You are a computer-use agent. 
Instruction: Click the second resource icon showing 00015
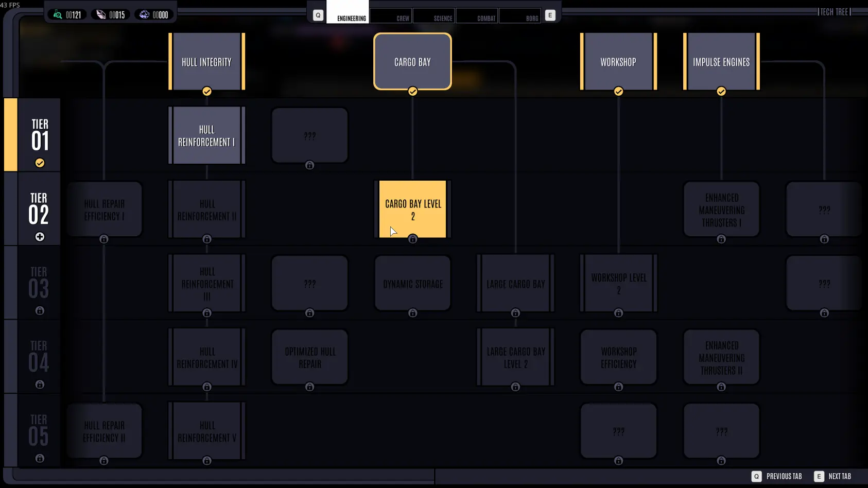tap(101, 15)
